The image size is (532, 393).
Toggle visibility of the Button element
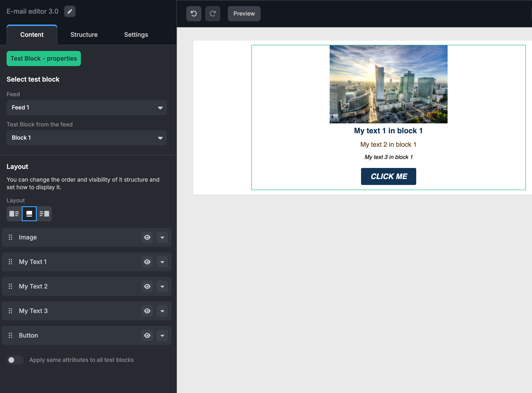tap(147, 335)
